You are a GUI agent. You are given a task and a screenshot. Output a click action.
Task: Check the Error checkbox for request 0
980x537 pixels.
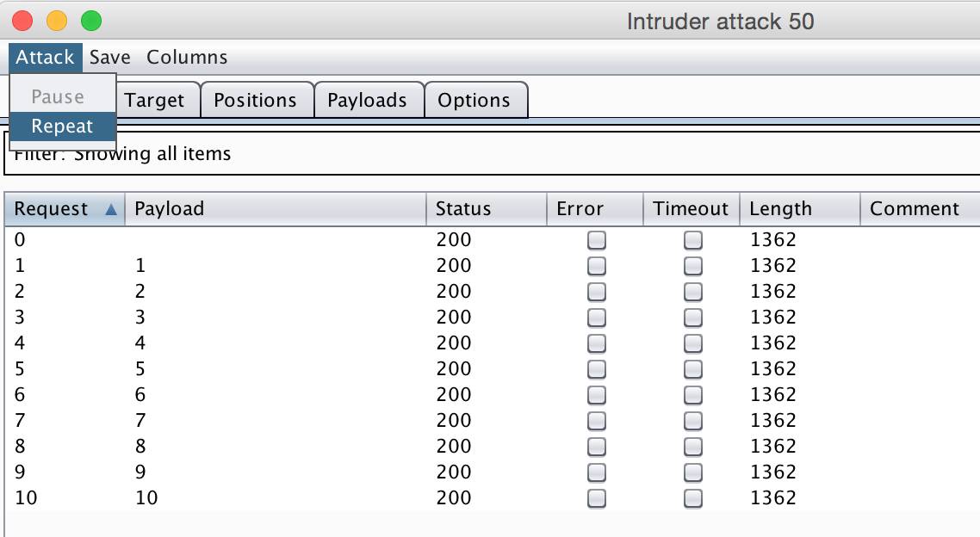596,241
